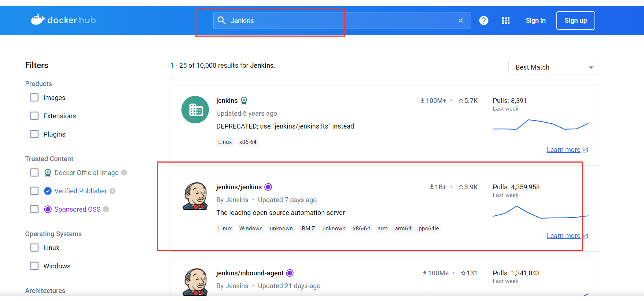This screenshot has width=644, height=301.
Task: Click info icon beside Verified Publisher
Action: click(113, 191)
